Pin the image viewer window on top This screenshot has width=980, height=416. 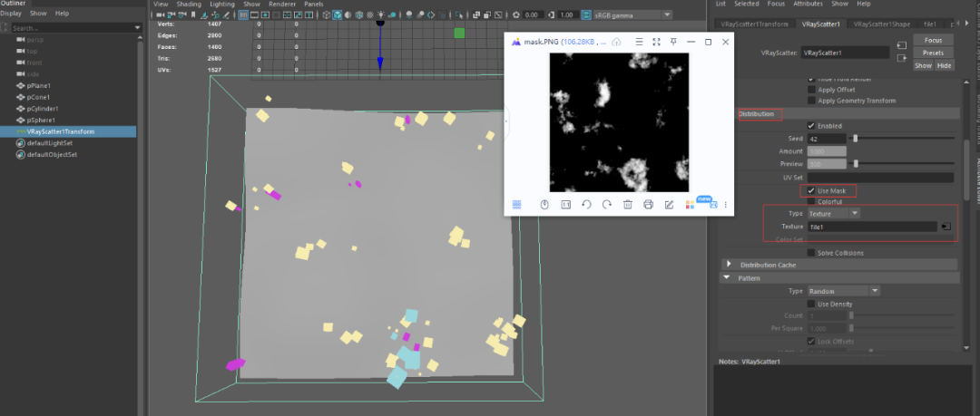coord(673,43)
